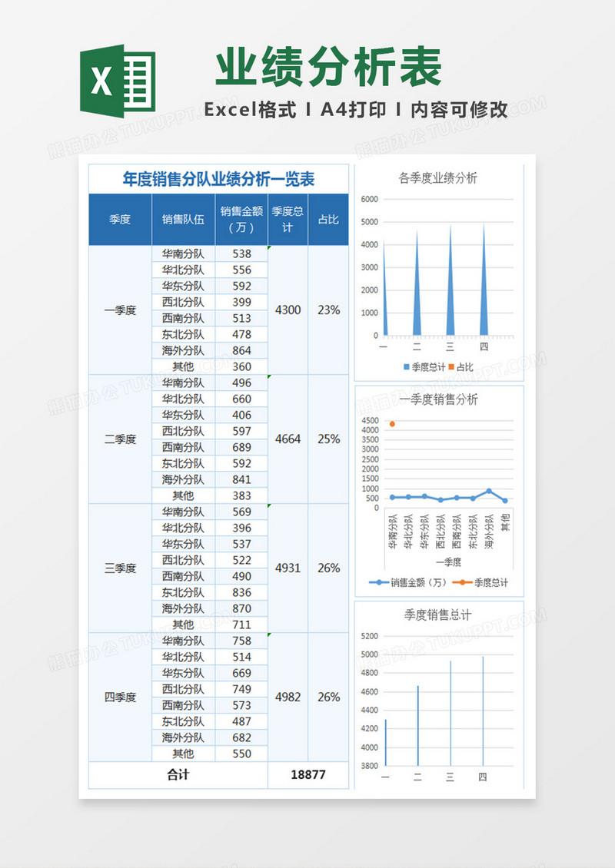
Task: Click the quarter total cell 4931
Action: [x=288, y=568]
